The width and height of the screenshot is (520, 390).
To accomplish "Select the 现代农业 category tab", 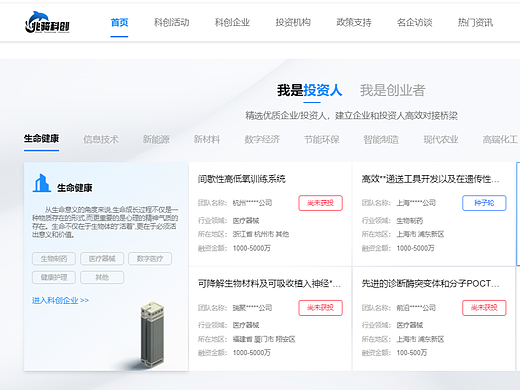I will [441, 139].
